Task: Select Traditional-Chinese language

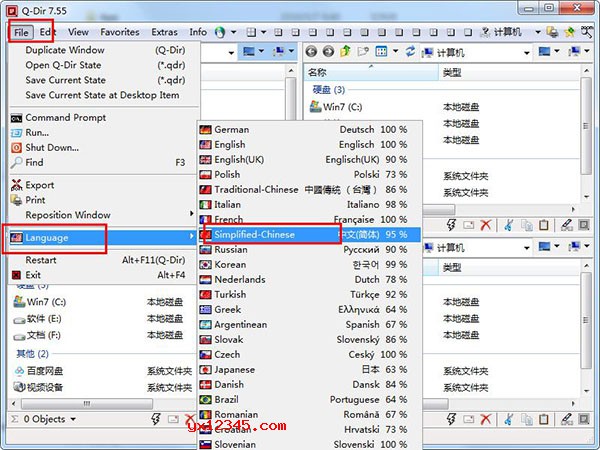Action: pyautogui.click(x=309, y=189)
